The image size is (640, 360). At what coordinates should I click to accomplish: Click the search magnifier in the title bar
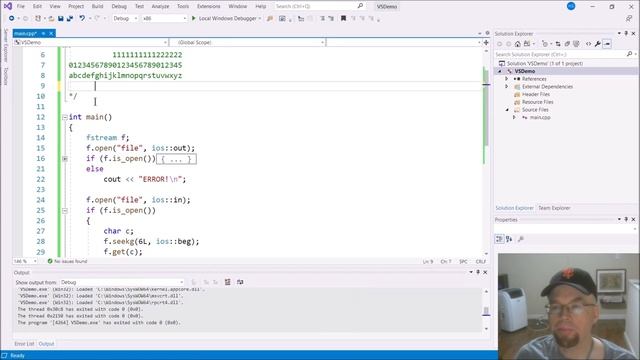coord(360,6)
